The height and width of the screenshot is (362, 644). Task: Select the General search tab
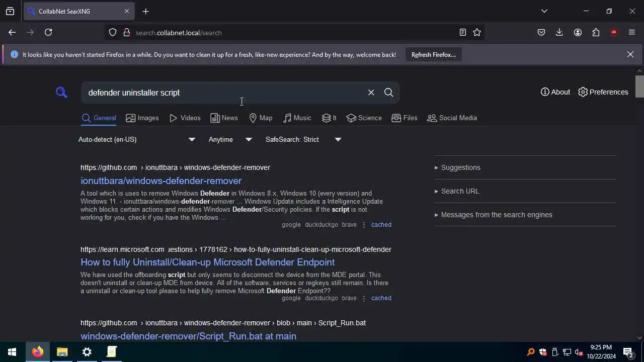coord(99,118)
